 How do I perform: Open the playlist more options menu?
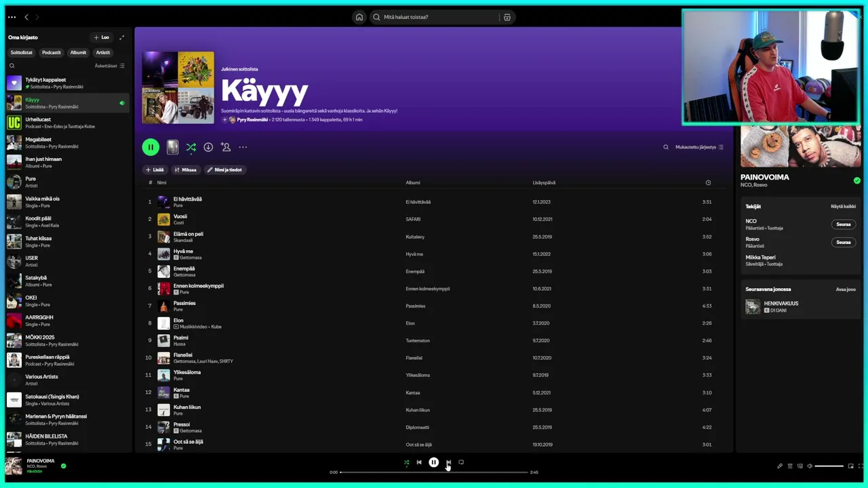pos(243,147)
